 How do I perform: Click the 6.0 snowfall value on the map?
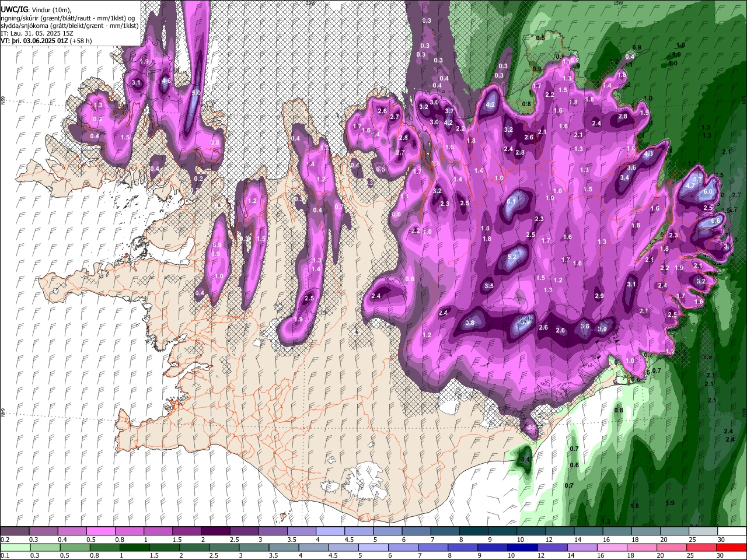(708, 191)
